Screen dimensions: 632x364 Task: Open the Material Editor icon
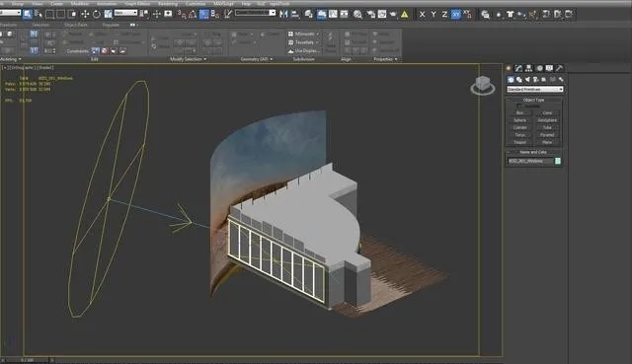pyautogui.click(x=357, y=14)
